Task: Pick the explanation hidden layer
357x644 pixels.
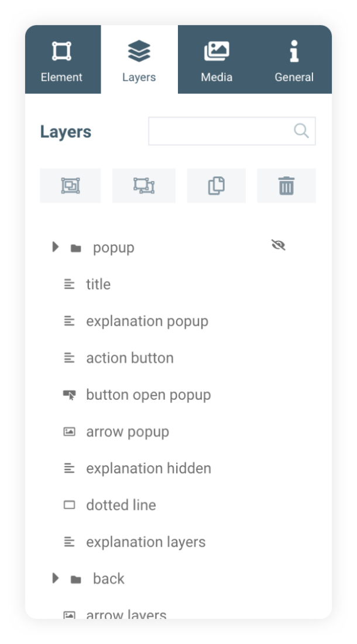Action: 149,468
